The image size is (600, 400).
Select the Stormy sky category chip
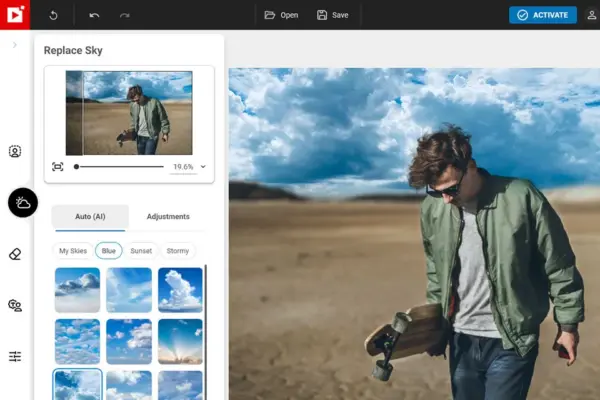tap(178, 251)
